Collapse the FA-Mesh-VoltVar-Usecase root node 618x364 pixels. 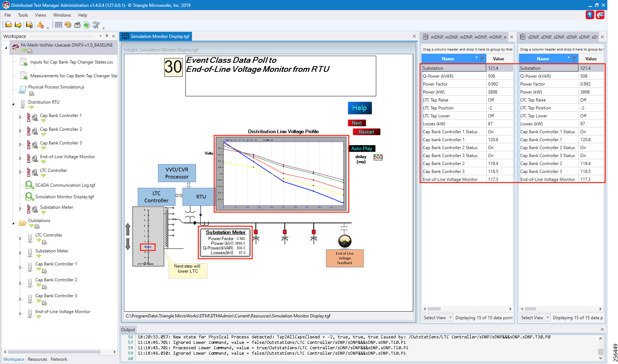(x=6, y=48)
